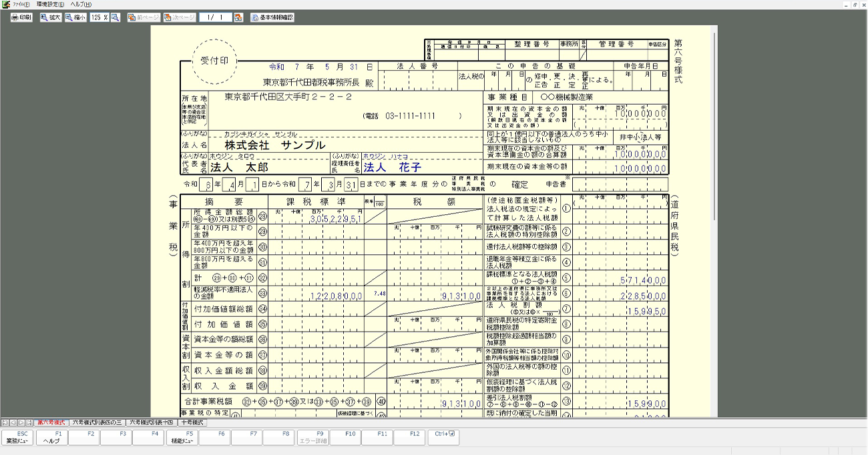
Task: Click the 印刷 print button
Action: tap(21, 17)
